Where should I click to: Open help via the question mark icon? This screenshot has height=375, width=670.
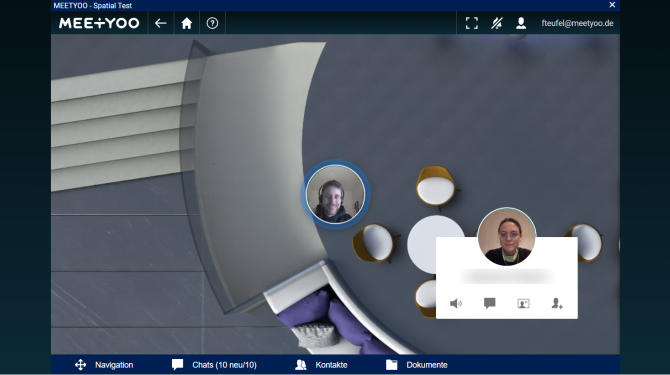[x=212, y=23]
